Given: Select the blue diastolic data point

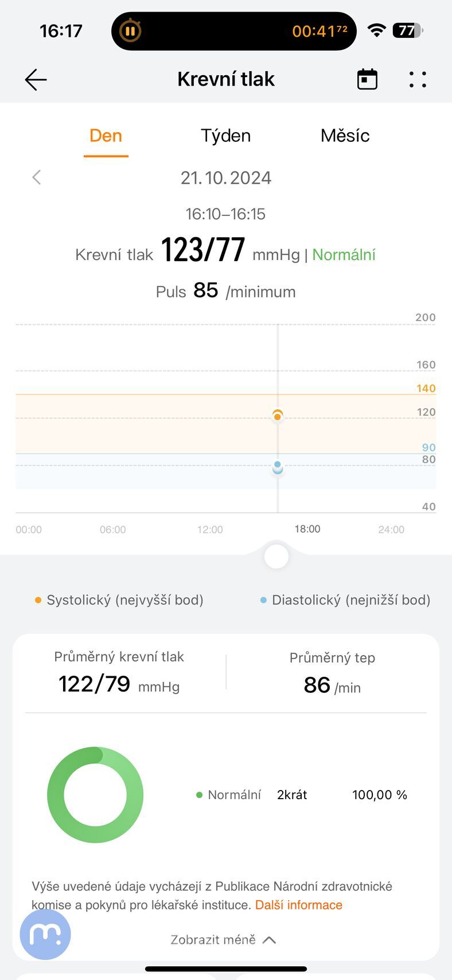Looking at the screenshot, I should [278, 467].
